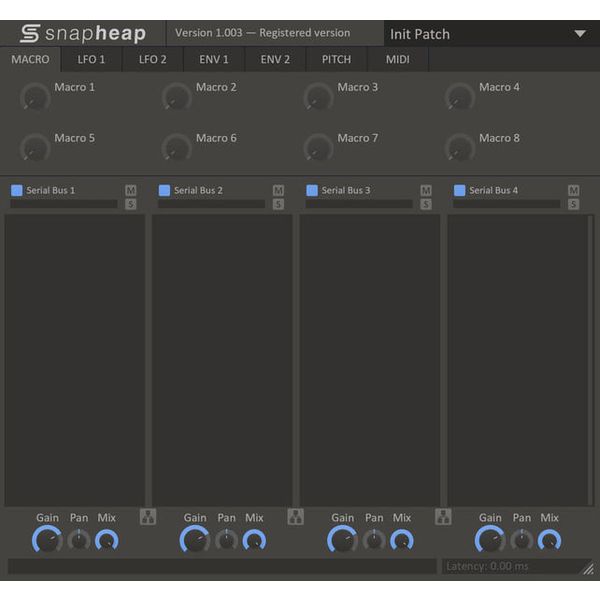Click the Snapheap logo icon

coord(30,34)
